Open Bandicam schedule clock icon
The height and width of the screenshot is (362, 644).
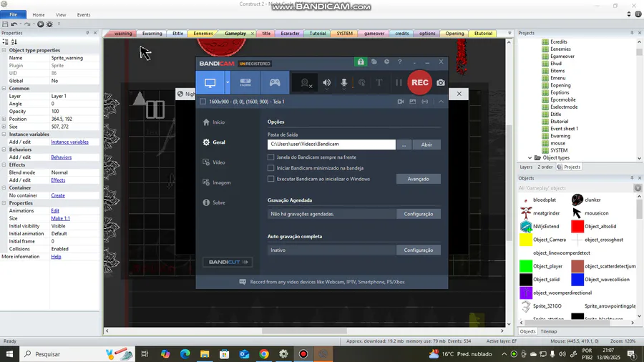[x=386, y=62]
